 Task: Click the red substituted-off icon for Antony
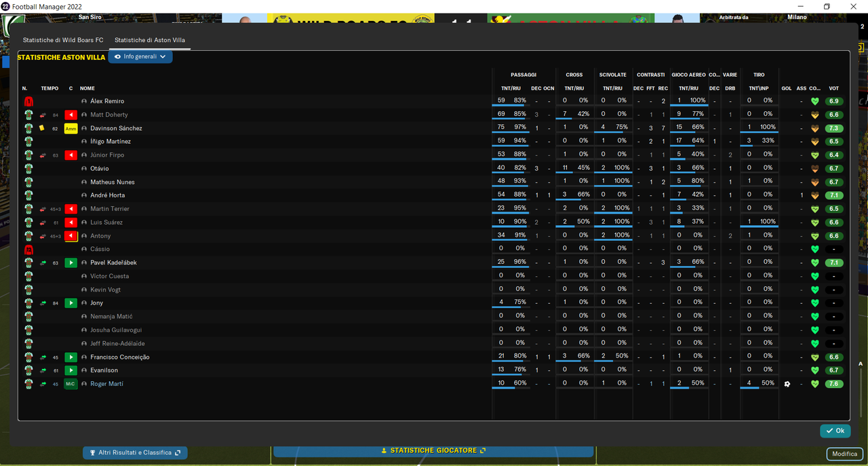click(71, 236)
